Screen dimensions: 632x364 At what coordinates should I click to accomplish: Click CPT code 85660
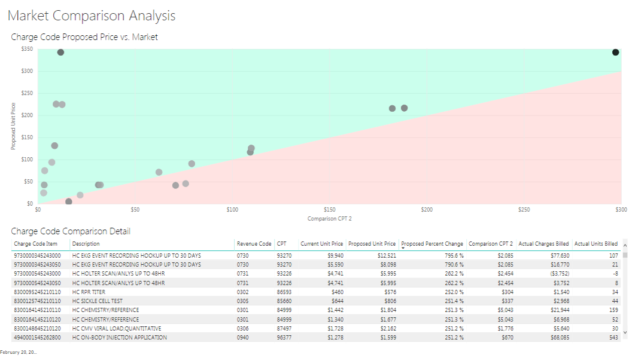pos(284,301)
